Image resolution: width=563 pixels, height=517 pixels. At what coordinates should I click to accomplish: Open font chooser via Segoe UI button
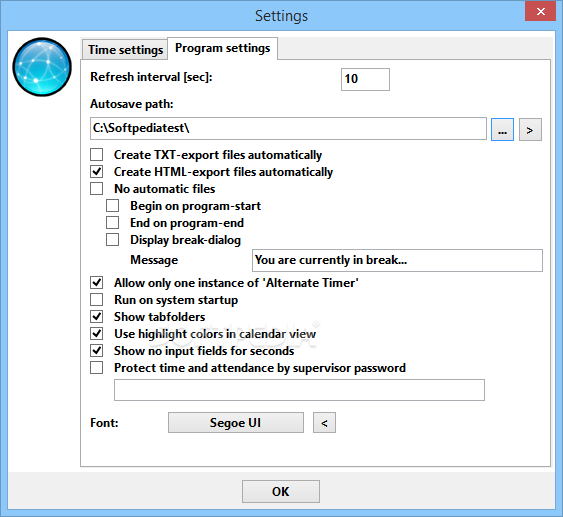[236, 423]
